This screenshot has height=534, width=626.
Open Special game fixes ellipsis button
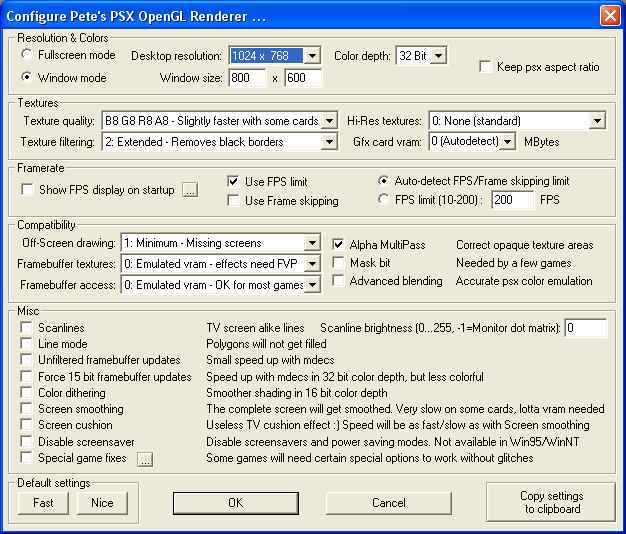[145, 459]
